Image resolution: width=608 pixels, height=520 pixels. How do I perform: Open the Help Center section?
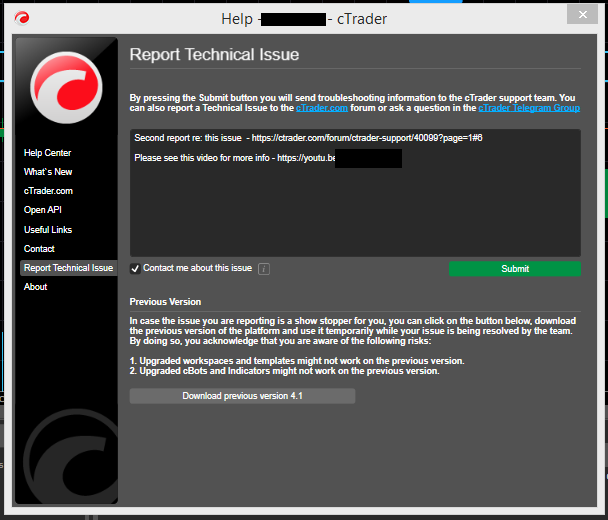pos(47,153)
